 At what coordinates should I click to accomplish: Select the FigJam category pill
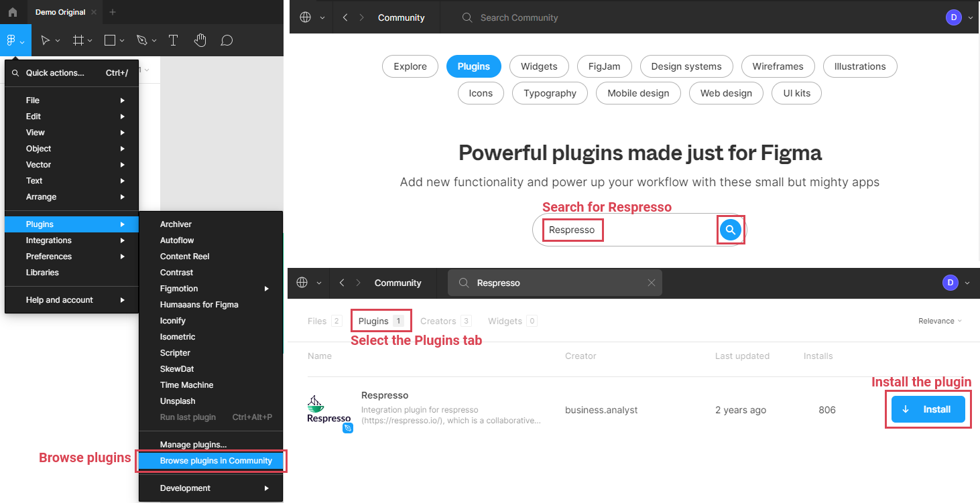pyautogui.click(x=605, y=66)
